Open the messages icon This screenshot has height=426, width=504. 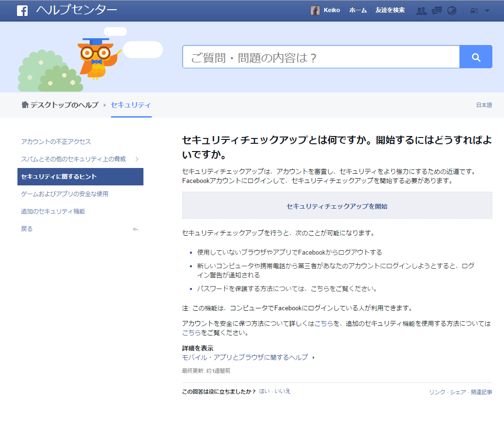click(437, 11)
